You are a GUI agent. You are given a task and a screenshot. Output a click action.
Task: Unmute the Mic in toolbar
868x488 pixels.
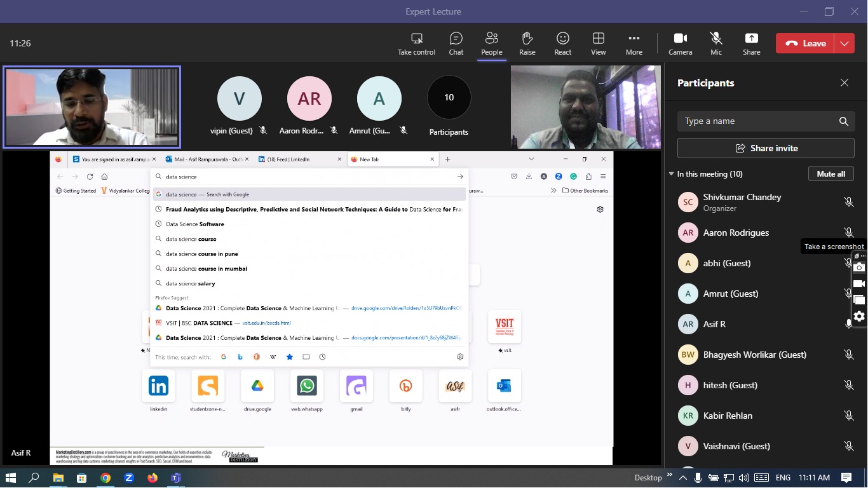(716, 43)
